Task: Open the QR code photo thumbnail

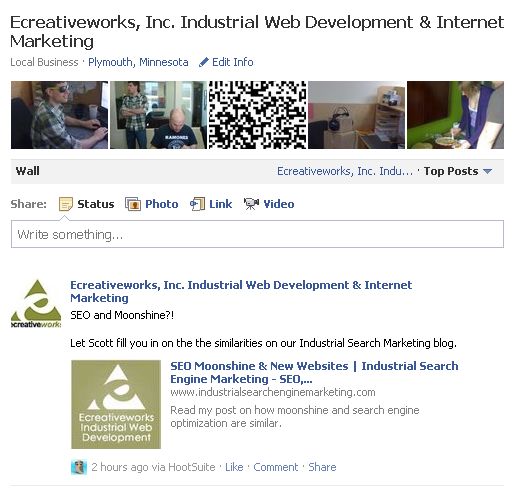Action: [x=257, y=115]
